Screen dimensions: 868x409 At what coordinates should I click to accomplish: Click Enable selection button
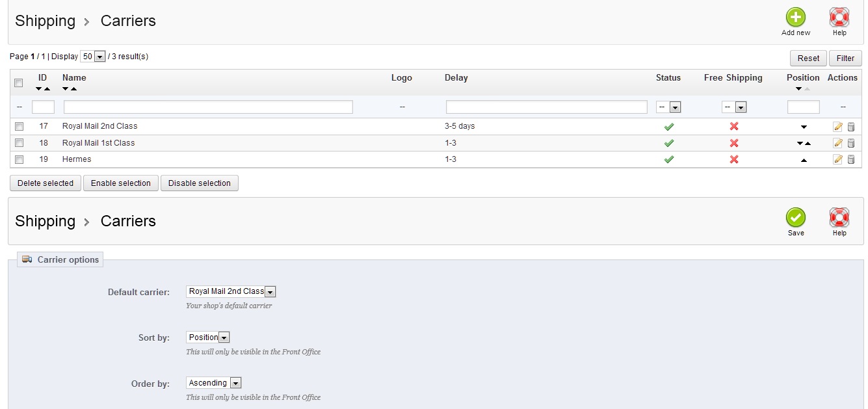point(121,183)
